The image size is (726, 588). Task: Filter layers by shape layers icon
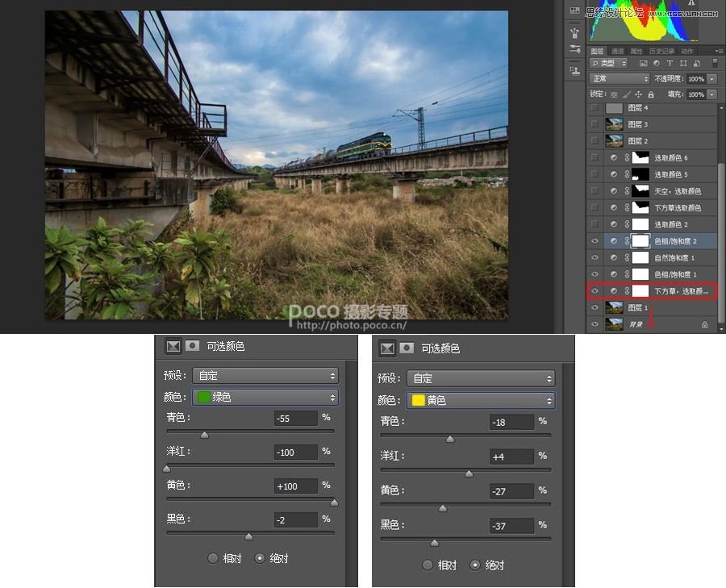(683, 63)
